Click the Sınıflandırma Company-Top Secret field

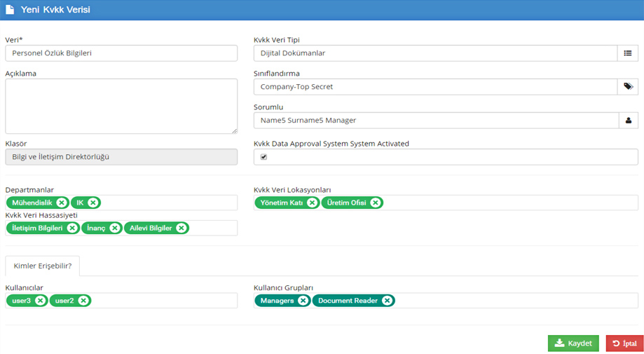[434, 87]
